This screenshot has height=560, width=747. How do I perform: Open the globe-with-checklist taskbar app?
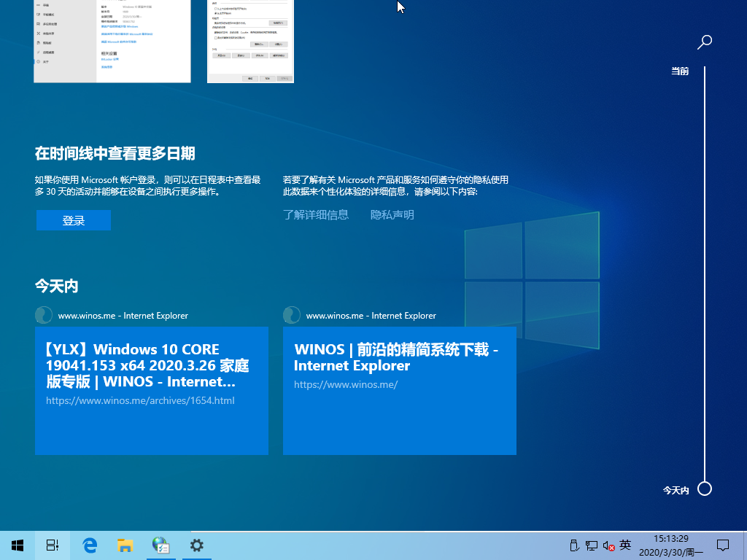(161, 545)
